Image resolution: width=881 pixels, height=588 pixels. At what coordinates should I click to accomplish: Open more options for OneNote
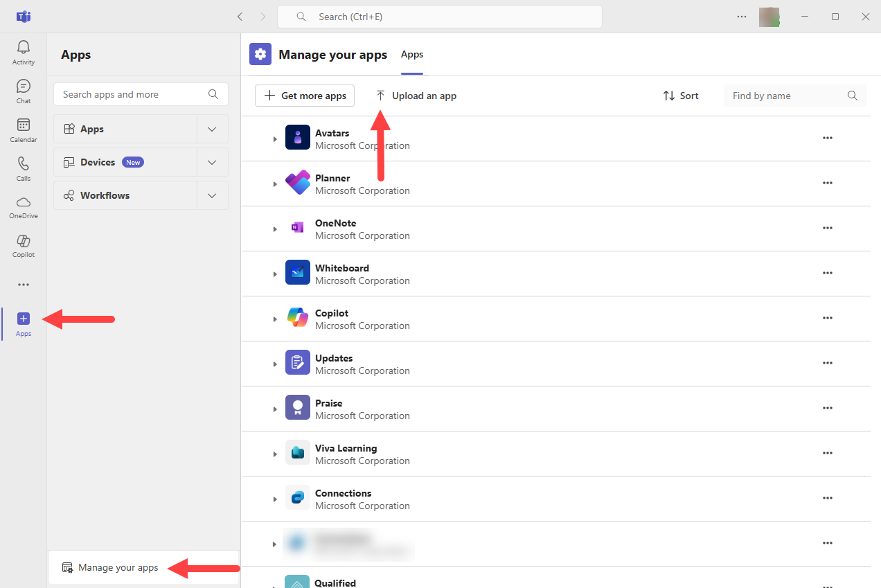pos(827,228)
